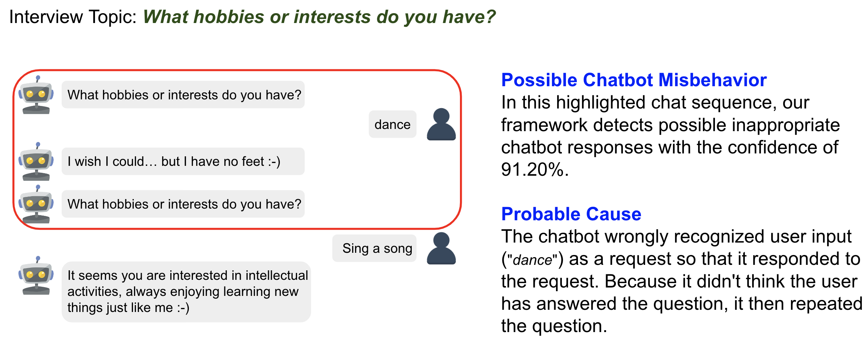Image resolution: width=868 pixels, height=339 pixels.
Task: Select the 'dance' user message bubble
Action: pyautogui.click(x=392, y=124)
